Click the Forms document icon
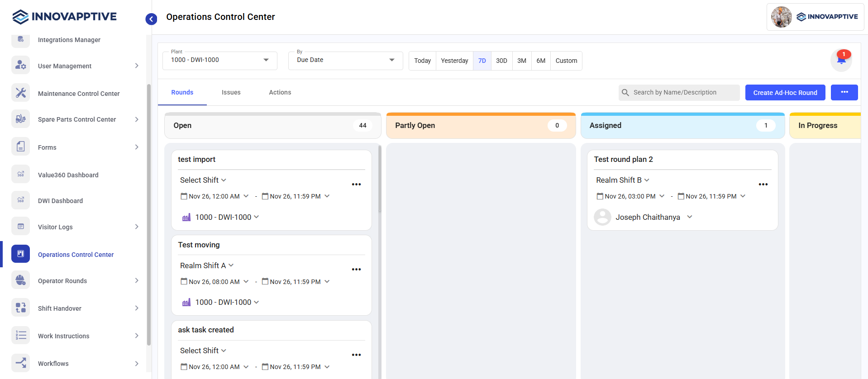The image size is (868, 379). pos(21,147)
